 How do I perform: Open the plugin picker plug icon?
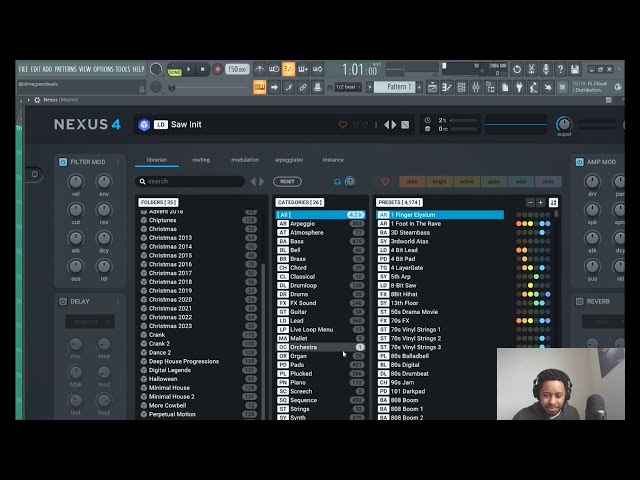[519, 87]
